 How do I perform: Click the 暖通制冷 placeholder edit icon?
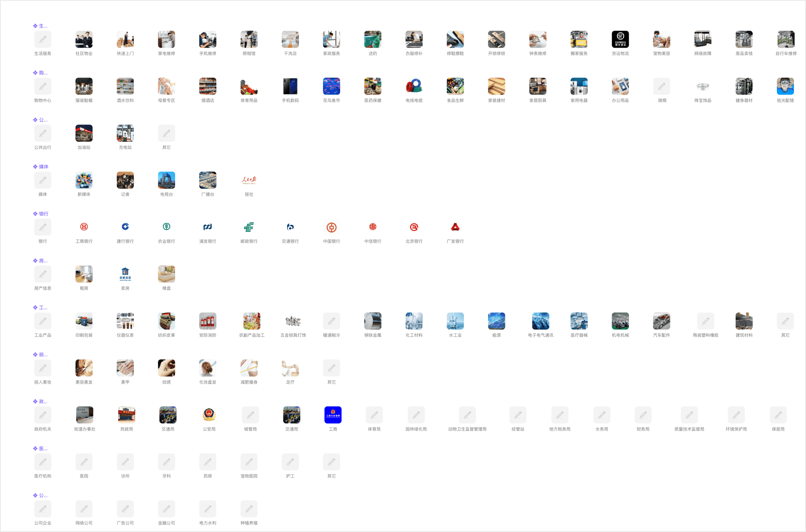331,321
